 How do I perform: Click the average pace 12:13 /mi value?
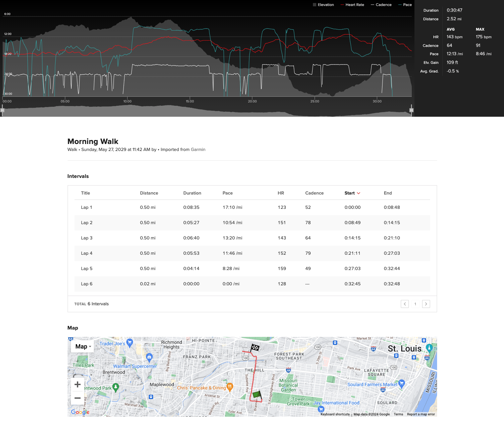click(x=454, y=54)
